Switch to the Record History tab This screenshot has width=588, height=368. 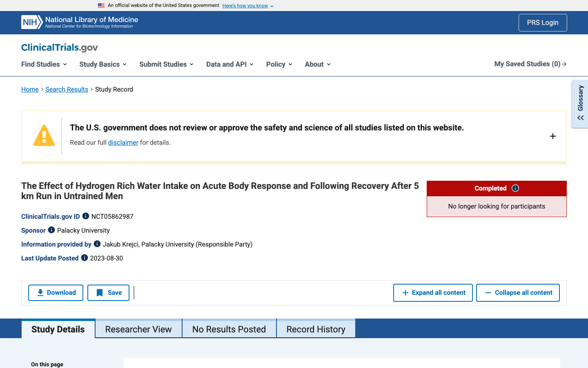pos(316,329)
